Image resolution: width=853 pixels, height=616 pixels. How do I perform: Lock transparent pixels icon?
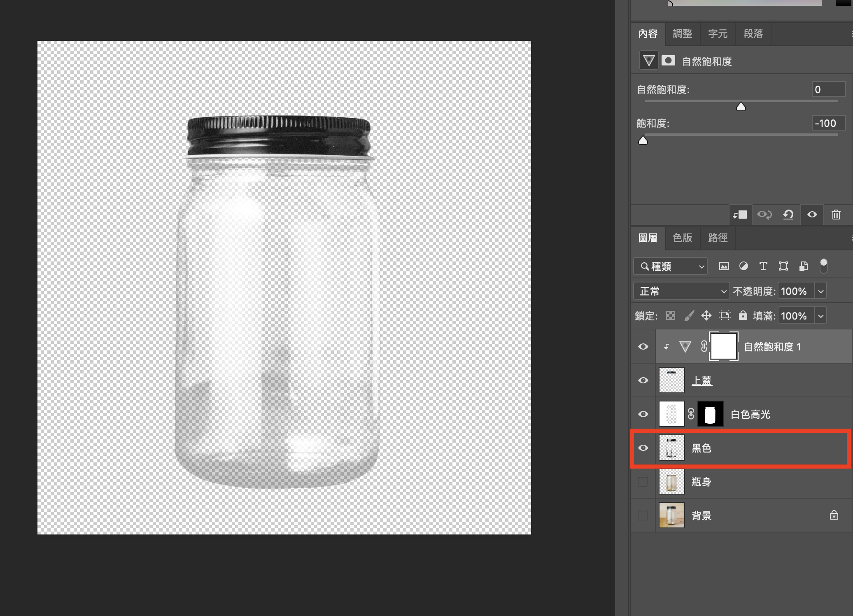click(x=671, y=316)
